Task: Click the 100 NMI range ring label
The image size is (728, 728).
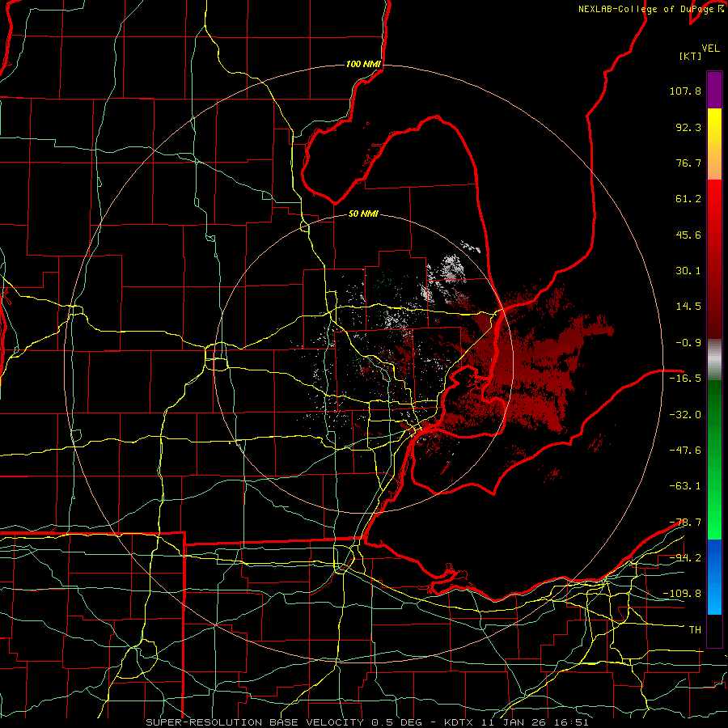Action: click(363, 64)
